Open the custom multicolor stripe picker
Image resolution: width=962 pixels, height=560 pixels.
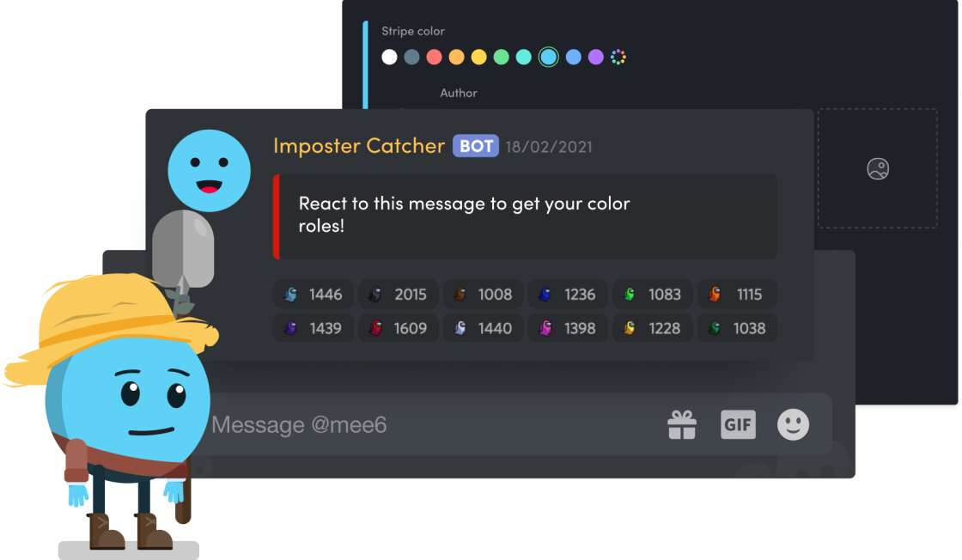pos(618,57)
